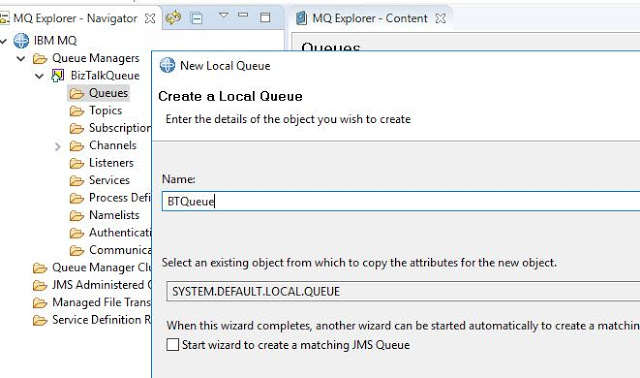
Task: Enable Start wizard to create matching JMS Queue
Action: pyautogui.click(x=173, y=345)
